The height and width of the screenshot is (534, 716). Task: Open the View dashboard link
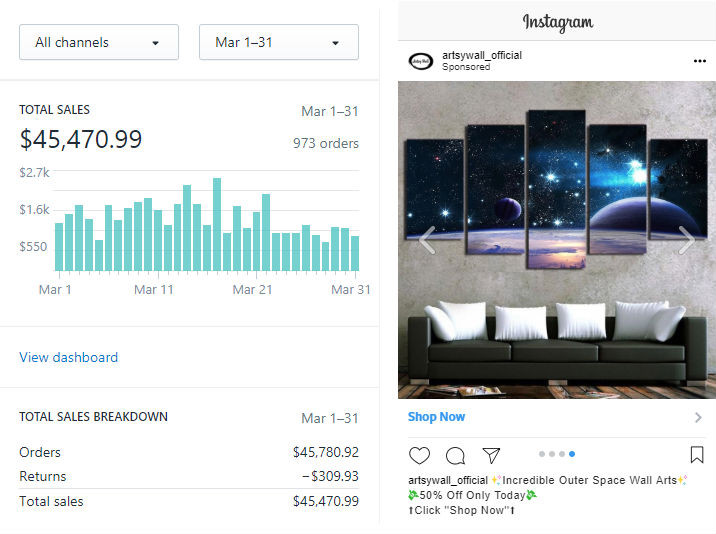point(68,357)
